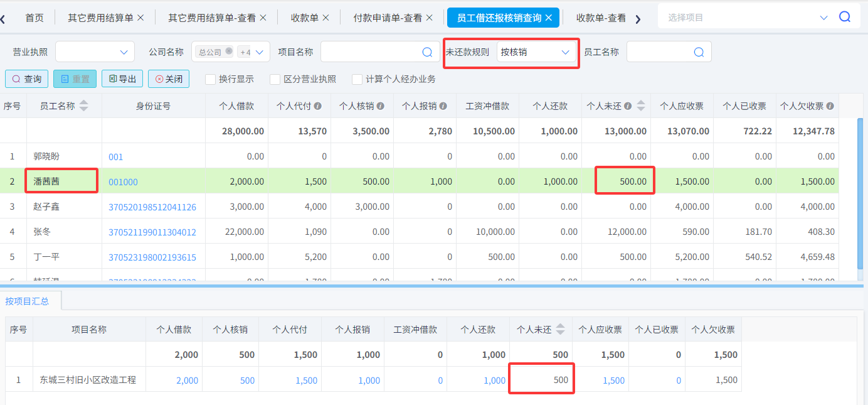Enable the 换行显示 checkbox
Screen dimensions: 868x405
point(211,79)
